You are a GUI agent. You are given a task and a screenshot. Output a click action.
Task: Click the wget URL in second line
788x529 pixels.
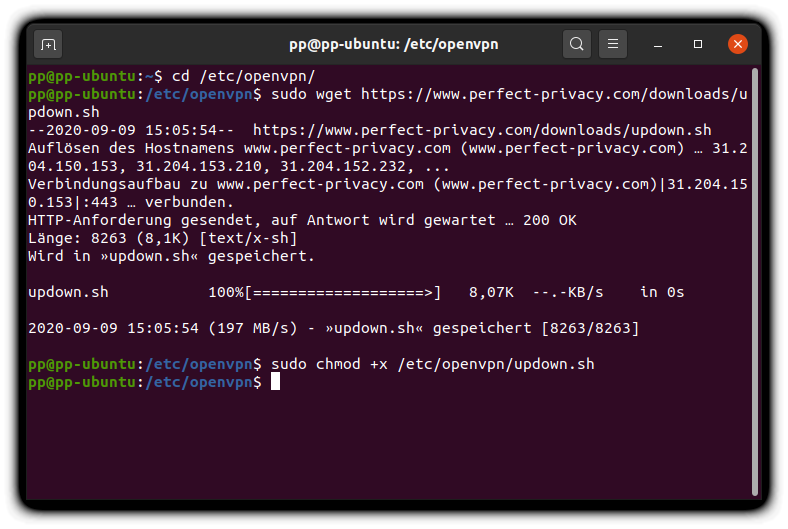click(554, 94)
